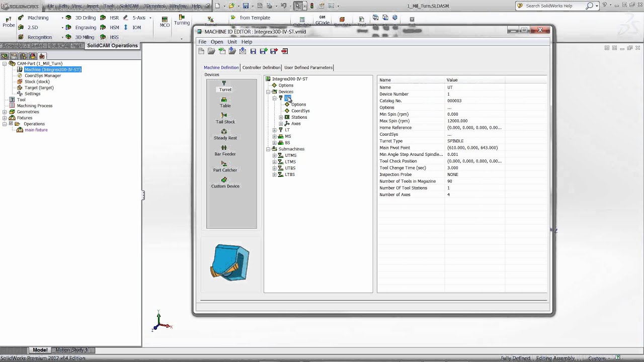Click red Exit icon in Machine ID Editor toolbar

[x=285, y=51]
